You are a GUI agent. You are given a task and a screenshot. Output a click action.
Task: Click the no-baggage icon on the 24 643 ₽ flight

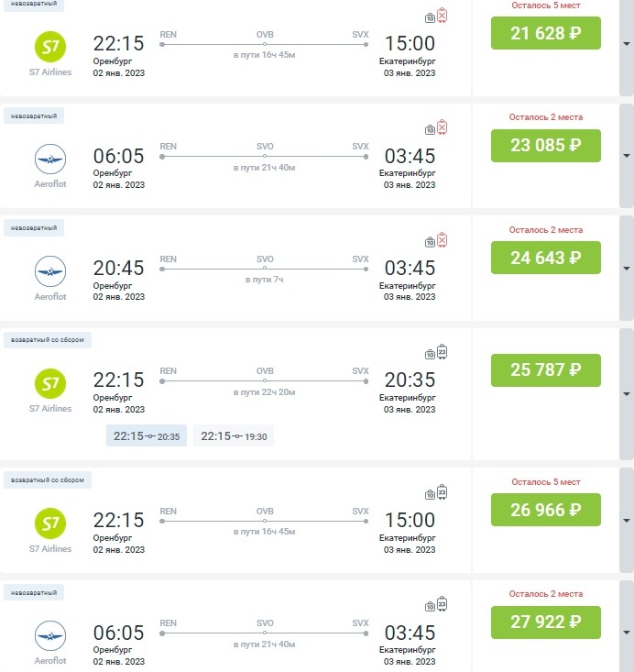[443, 240]
